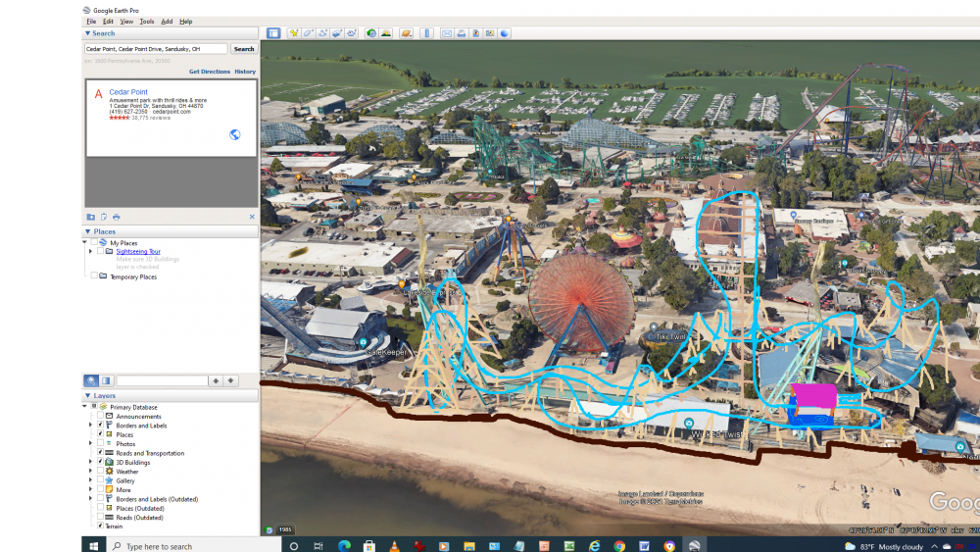Image resolution: width=980 pixels, height=552 pixels.
Task: Open the View menu
Action: [126, 22]
